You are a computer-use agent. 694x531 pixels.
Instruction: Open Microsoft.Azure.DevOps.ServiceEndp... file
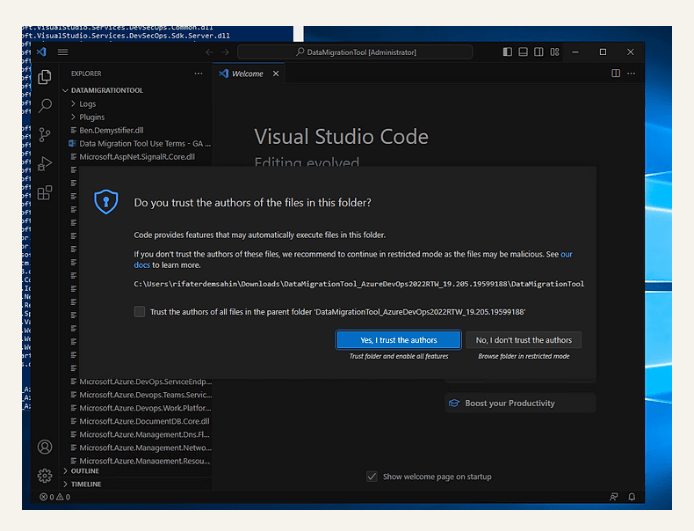tap(137, 381)
